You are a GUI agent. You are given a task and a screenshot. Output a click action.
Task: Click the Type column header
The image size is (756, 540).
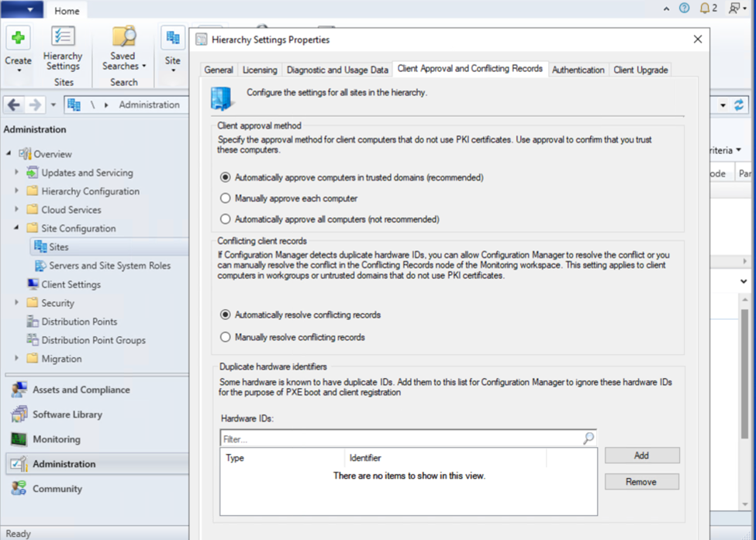click(283, 458)
